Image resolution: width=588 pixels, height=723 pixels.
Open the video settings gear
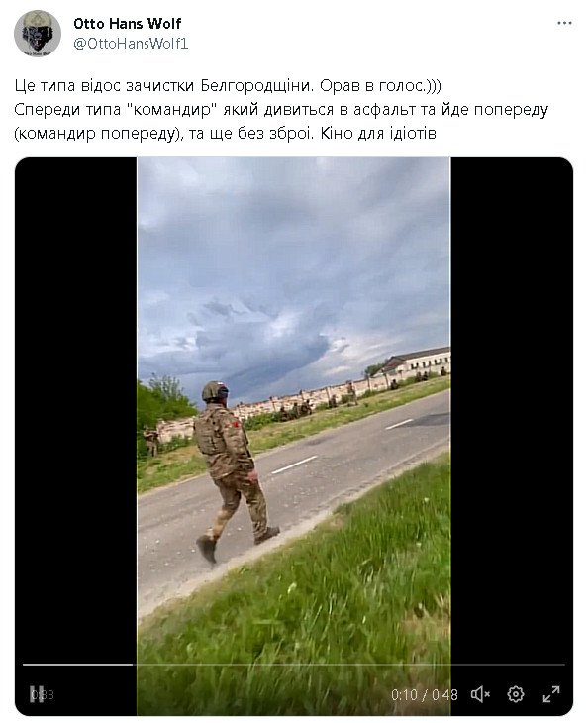[515, 694]
